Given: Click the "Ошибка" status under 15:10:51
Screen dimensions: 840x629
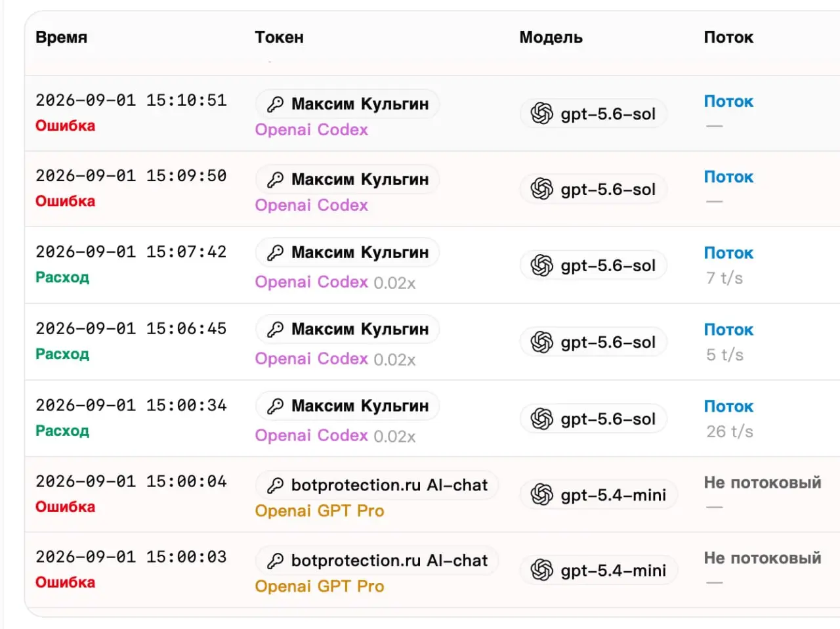Looking at the screenshot, I should pos(66,126).
